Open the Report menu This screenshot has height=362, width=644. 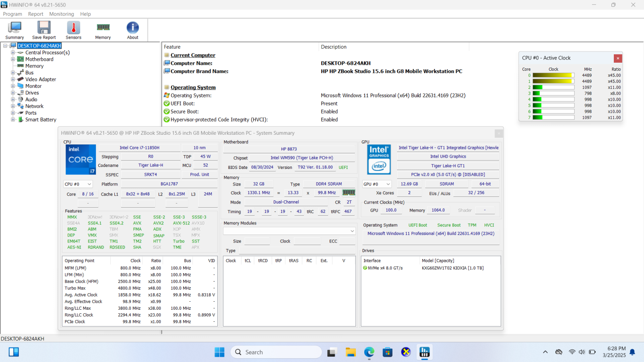[x=35, y=14]
